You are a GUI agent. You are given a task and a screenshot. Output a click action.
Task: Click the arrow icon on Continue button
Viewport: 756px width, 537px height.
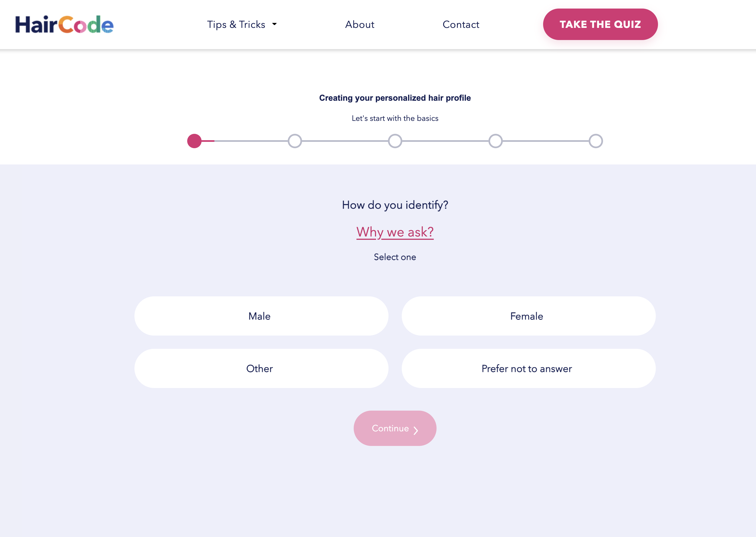click(x=416, y=430)
